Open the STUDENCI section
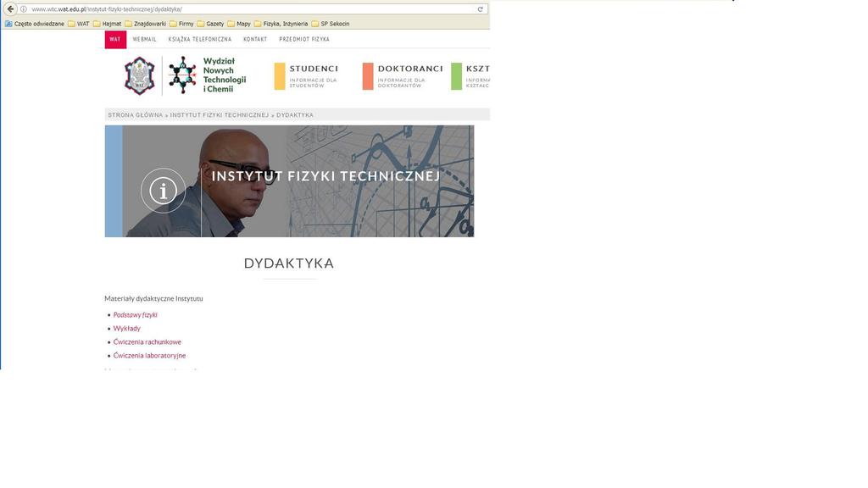Viewport: 868px width, 488px height. pos(314,69)
